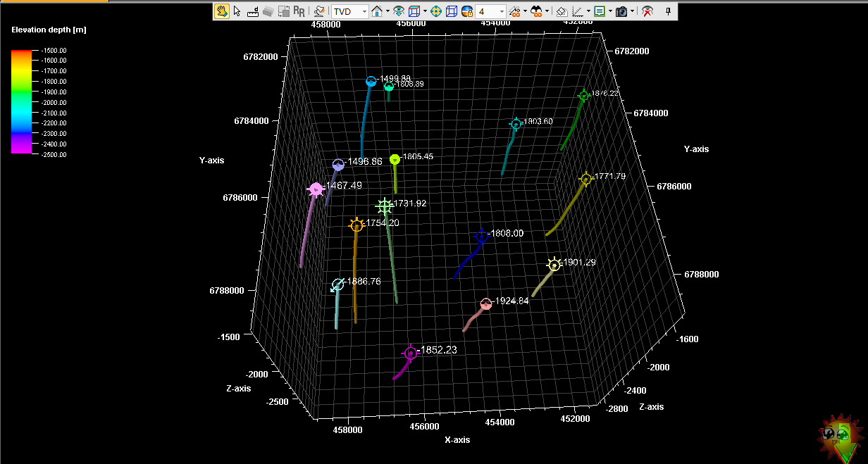This screenshot has width=868, height=464.
Task: Click the olive well marker at -1771.79
Action: pyautogui.click(x=585, y=179)
